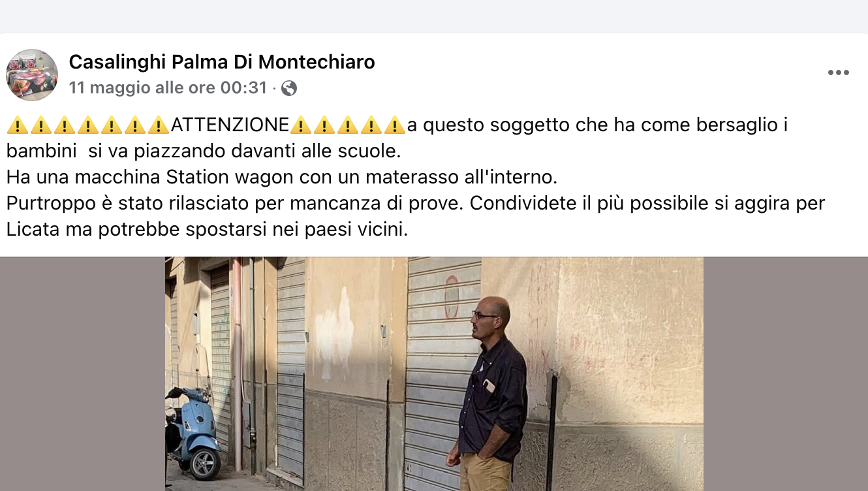Click the gray header strip above the post

coord(434,16)
